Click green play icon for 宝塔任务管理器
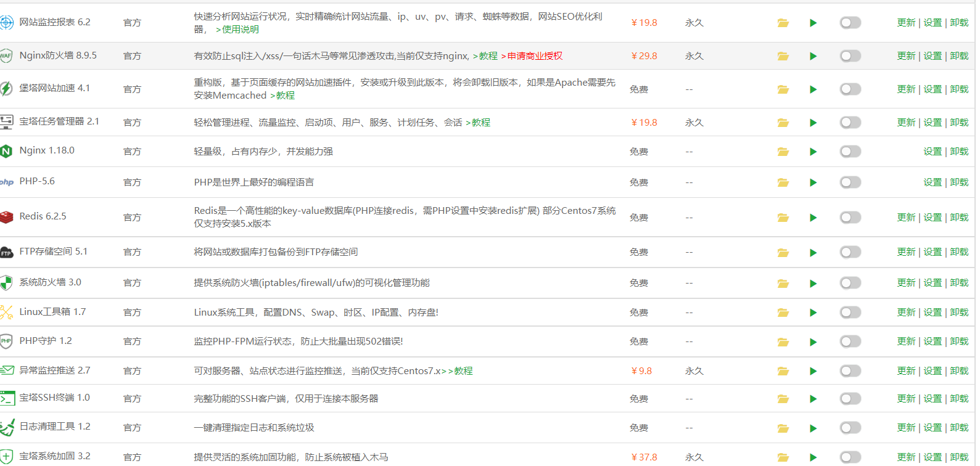The height and width of the screenshot is (466, 980). click(x=813, y=123)
